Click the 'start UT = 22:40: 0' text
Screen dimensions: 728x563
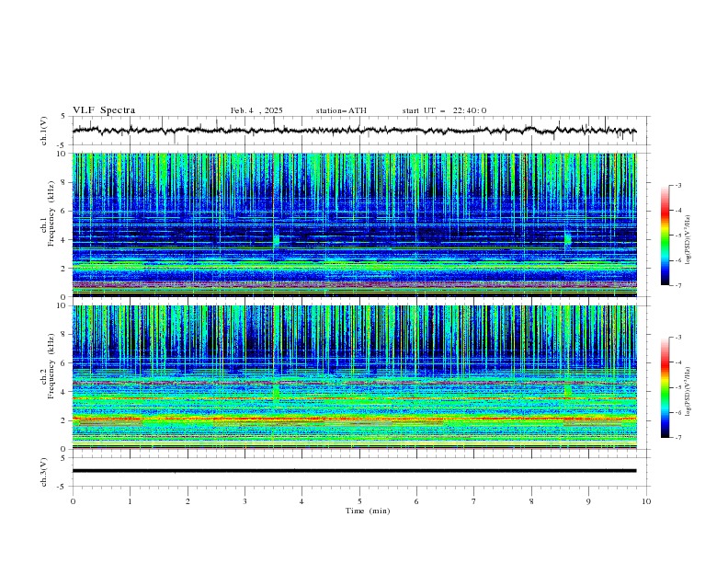[444, 110]
